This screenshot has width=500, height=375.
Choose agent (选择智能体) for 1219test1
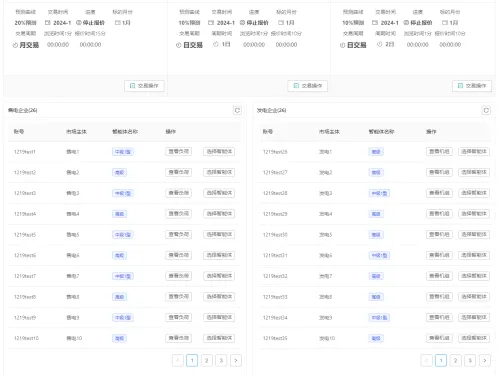[219, 152]
